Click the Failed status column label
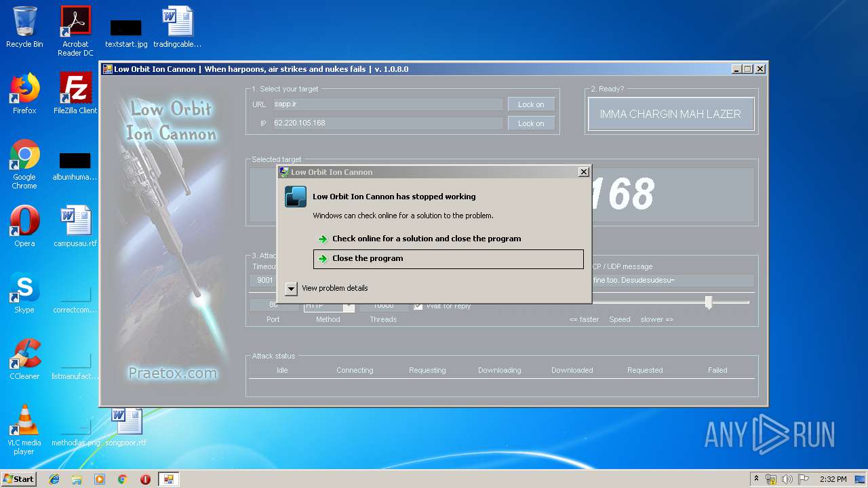 coord(717,370)
